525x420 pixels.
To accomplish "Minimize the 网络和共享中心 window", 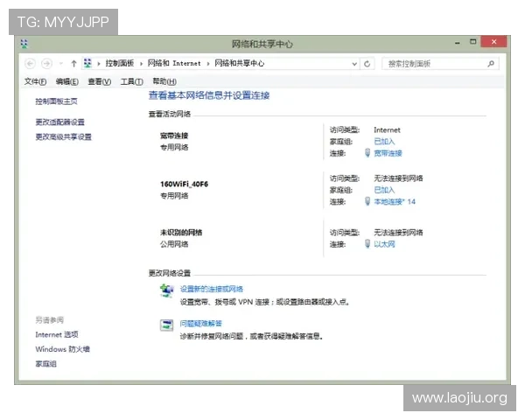I will [x=458, y=43].
